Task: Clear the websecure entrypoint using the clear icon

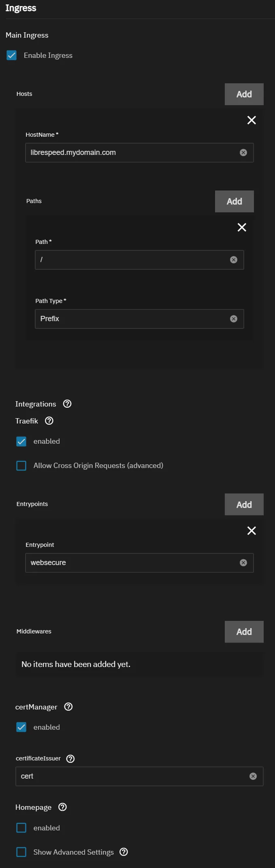Action: point(243,563)
